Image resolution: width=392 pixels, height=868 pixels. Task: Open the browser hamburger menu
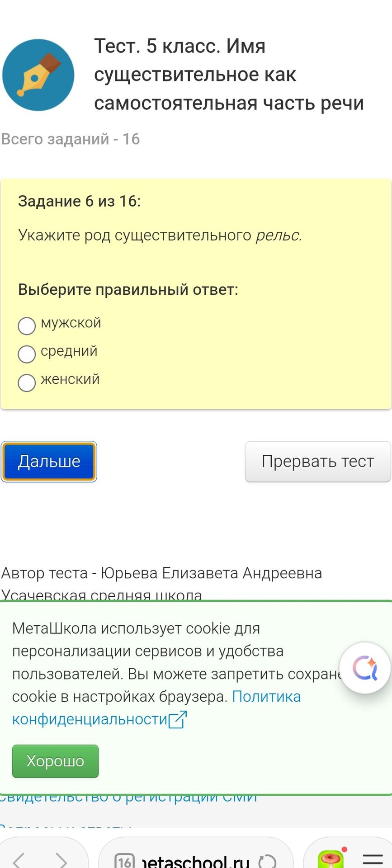tap(373, 860)
